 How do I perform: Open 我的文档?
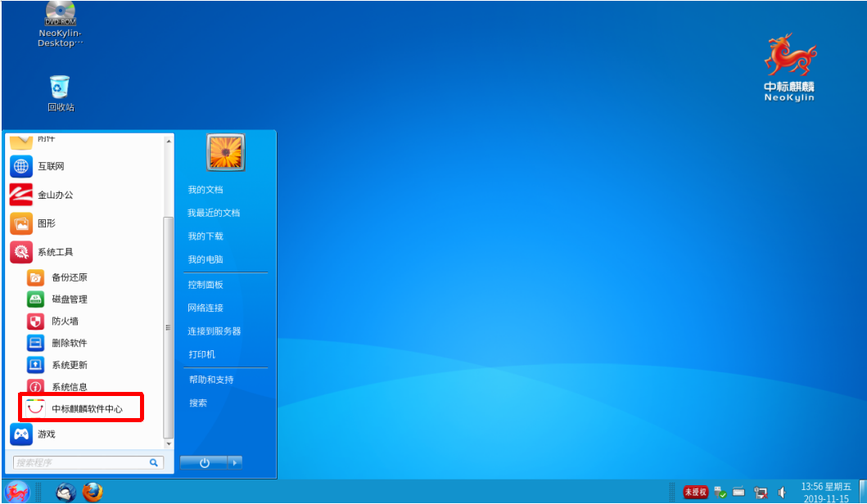205,190
